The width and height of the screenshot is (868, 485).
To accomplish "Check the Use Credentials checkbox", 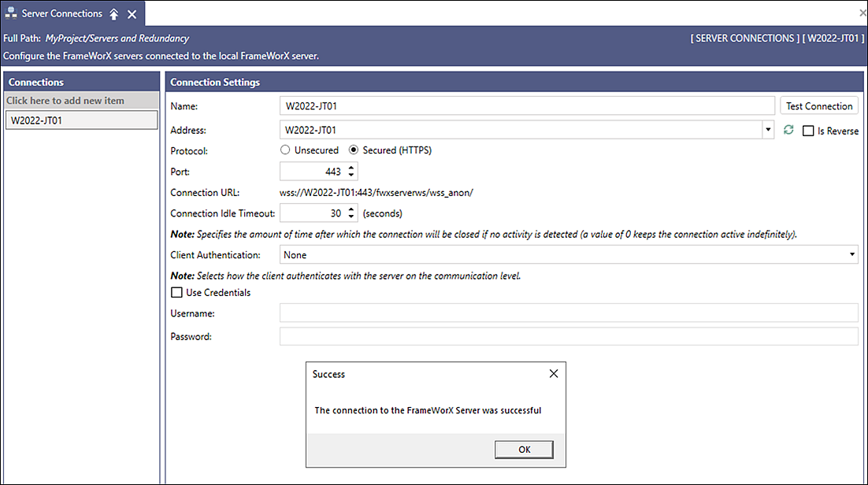I will click(176, 292).
